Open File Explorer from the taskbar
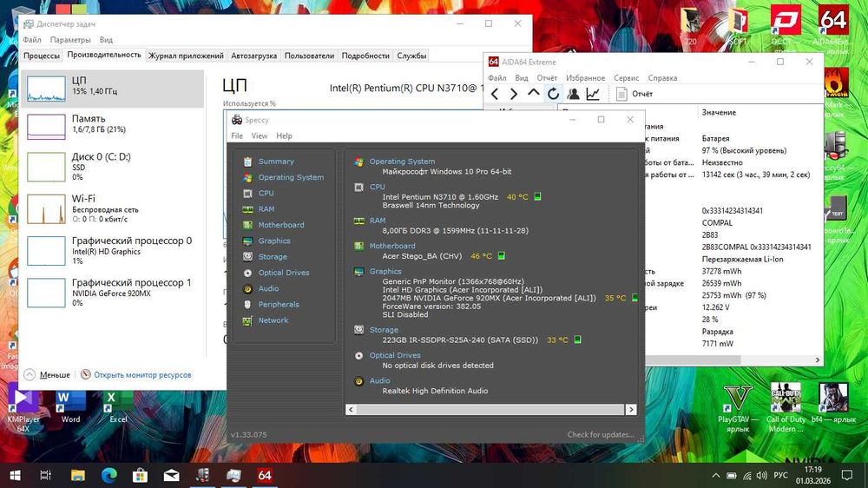The width and height of the screenshot is (868, 488). [78, 475]
